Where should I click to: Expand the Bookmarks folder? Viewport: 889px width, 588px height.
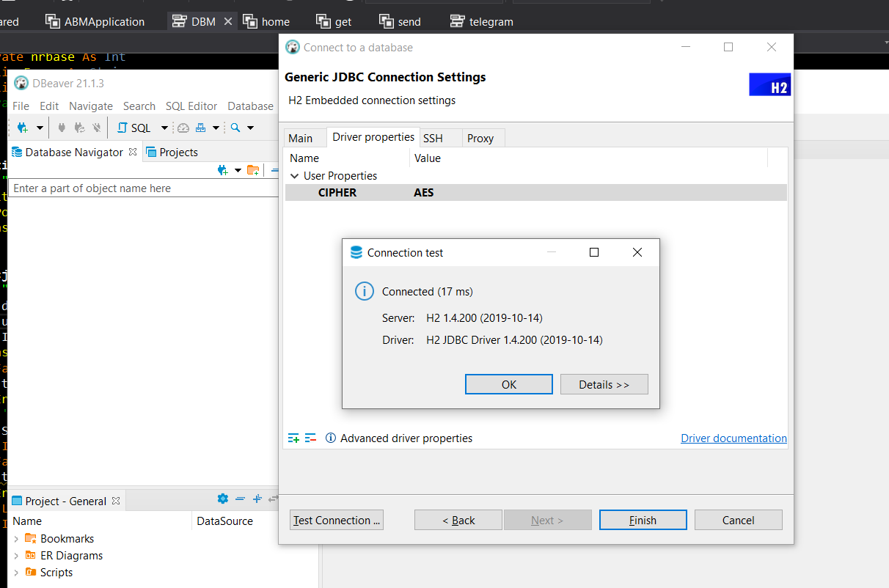click(16, 539)
